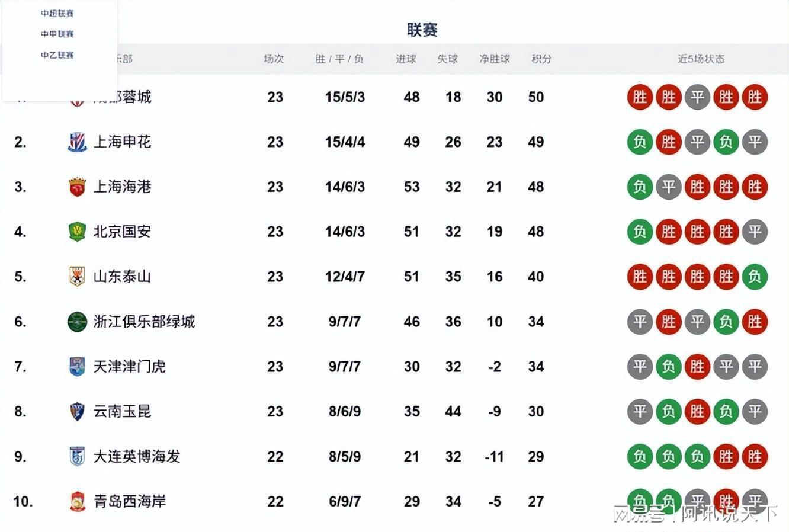Choose 中乙联赛 in the league menu
789x532 pixels.
coord(57,55)
